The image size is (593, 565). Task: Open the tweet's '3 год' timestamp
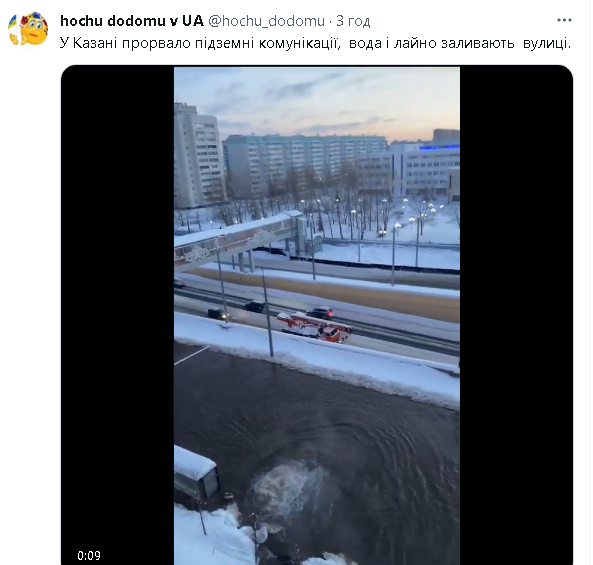tap(353, 21)
